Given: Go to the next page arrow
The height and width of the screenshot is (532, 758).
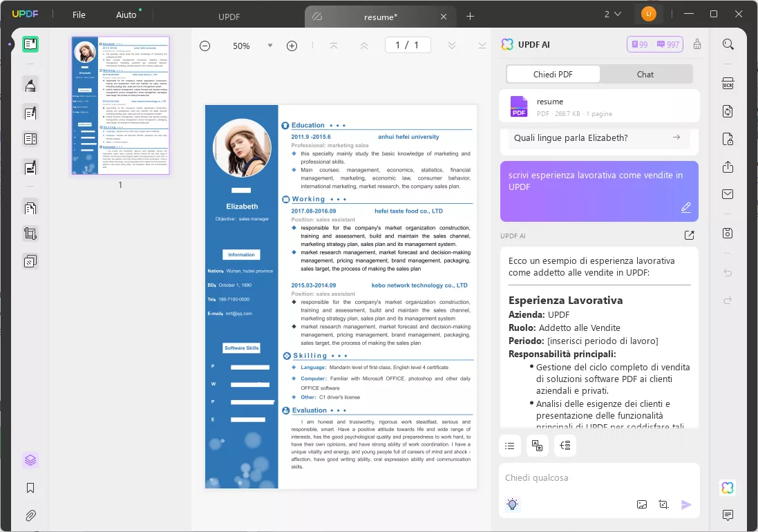Looking at the screenshot, I should tap(452, 46).
